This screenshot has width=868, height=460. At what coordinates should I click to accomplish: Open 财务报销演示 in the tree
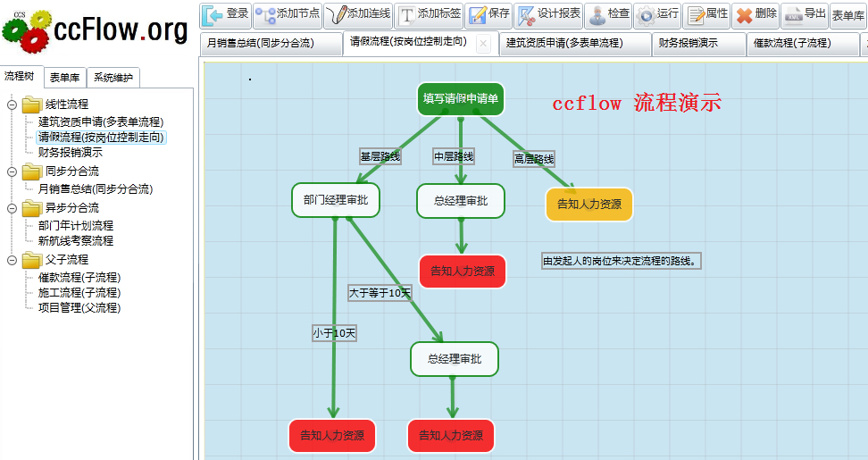tap(71, 153)
